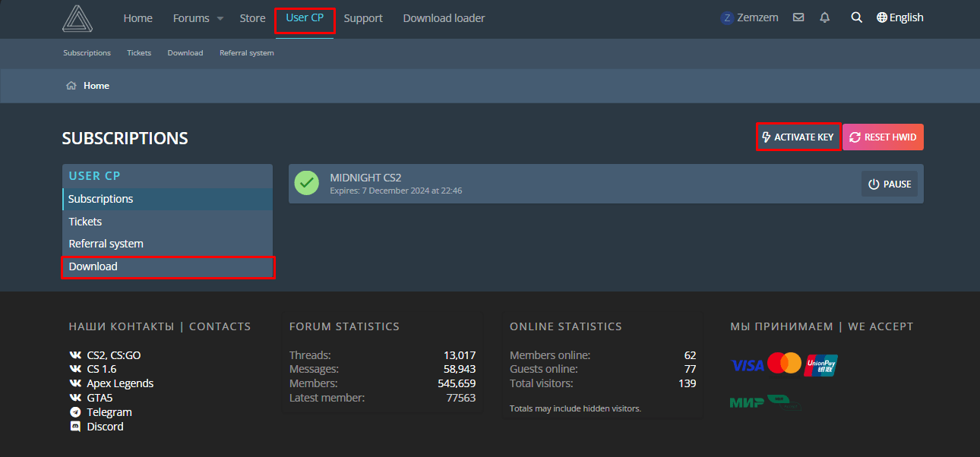Open the Discord contact link

(105, 427)
